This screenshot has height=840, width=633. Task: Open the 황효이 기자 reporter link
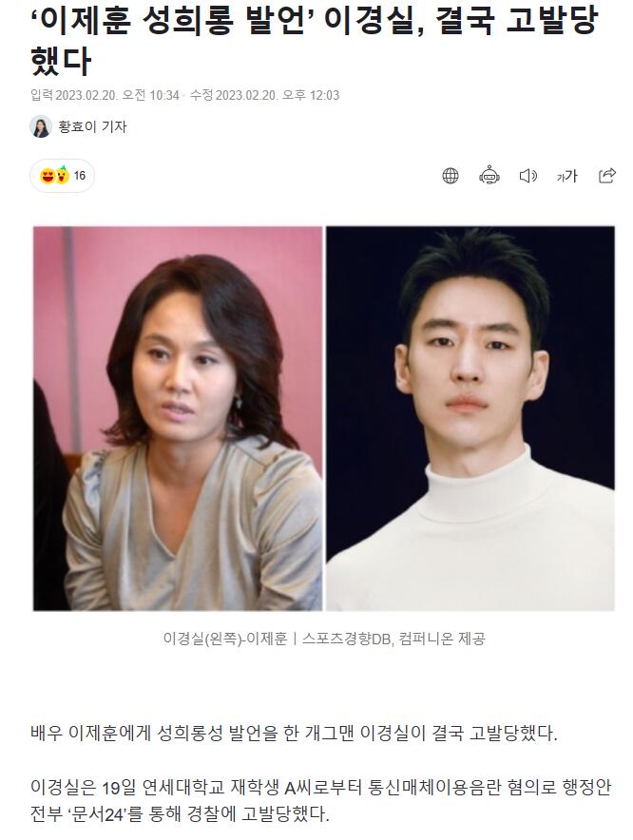[92, 127]
